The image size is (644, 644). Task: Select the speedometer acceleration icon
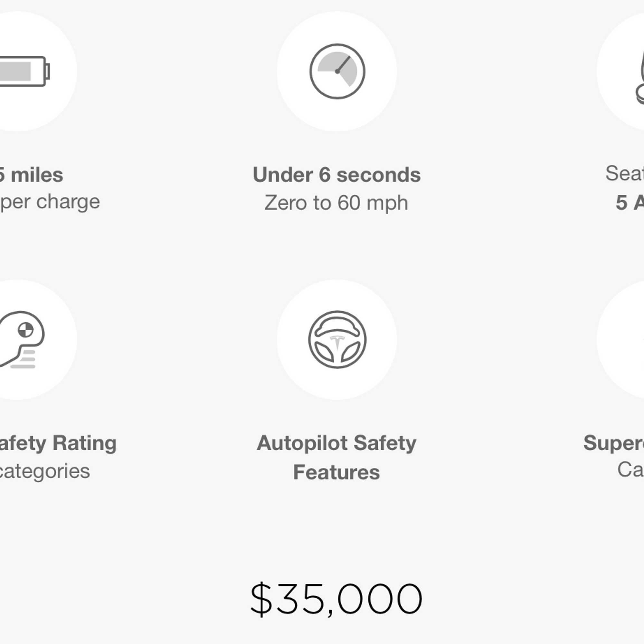(337, 71)
